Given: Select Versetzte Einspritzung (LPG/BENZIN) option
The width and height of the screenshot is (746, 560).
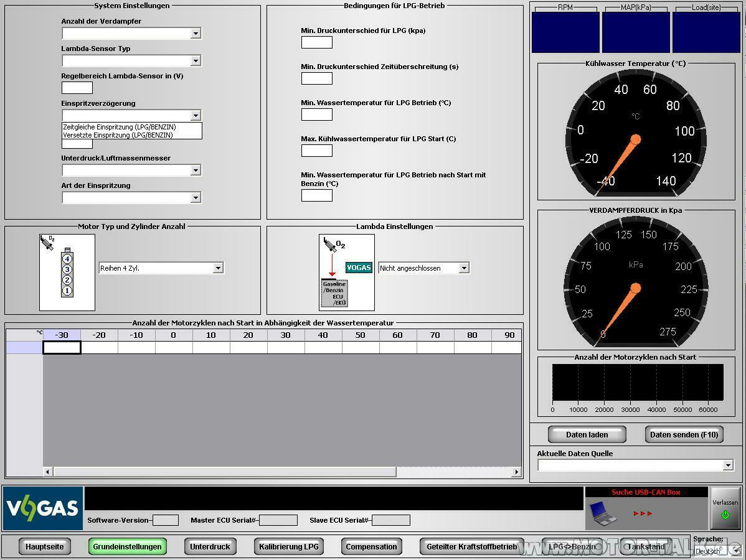Looking at the screenshot, I should [118, 135].
